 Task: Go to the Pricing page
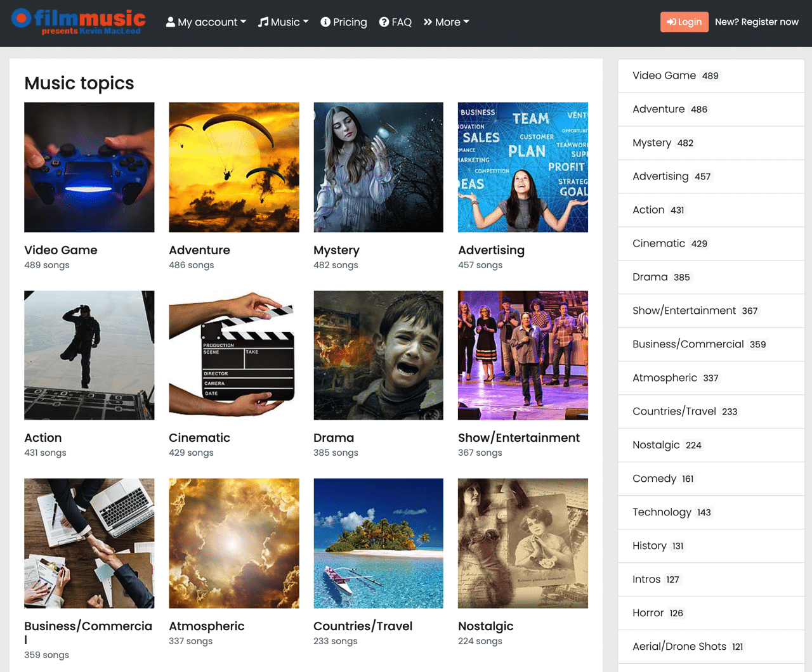pos(344,22)
